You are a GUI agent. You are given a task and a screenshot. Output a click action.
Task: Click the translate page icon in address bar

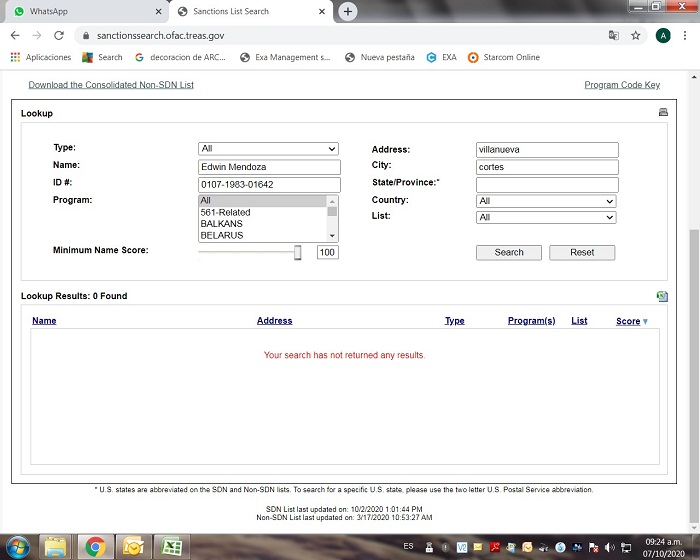coord(614,35)
